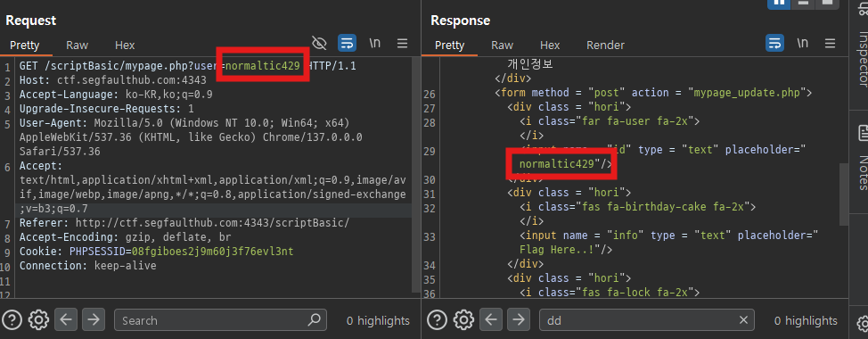Toggle show newlines \n icon in Response panel
Screen dimensions: 868x339
tap(802, 43)
